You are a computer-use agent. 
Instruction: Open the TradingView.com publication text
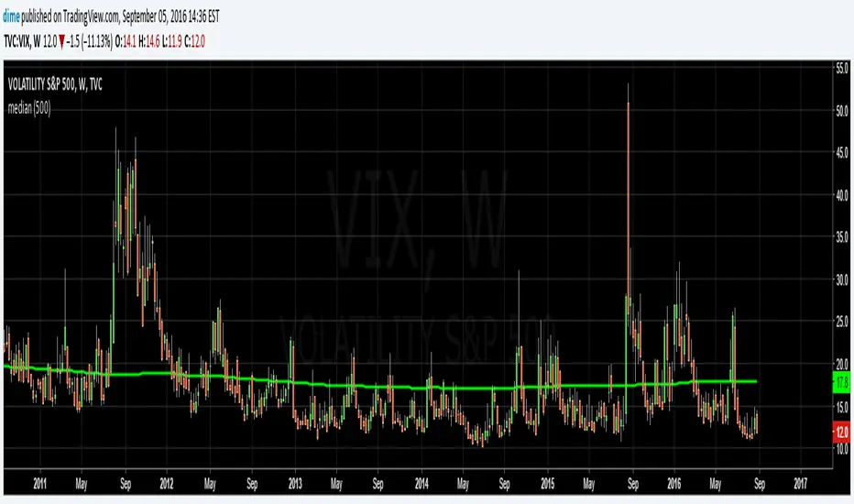(x=90, y=16)
